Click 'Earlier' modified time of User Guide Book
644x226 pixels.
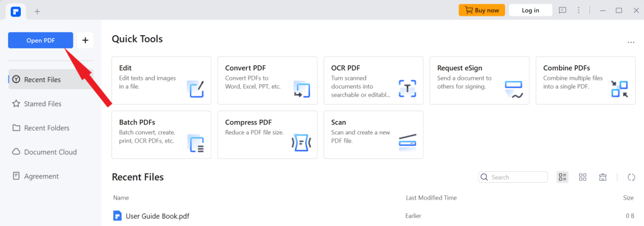[413, 216]
